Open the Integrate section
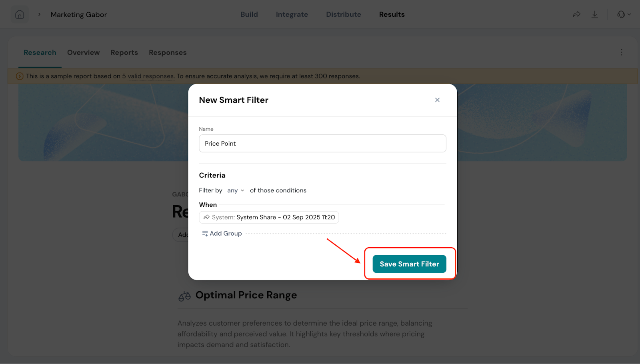The height and width of the screenshot is (364, 640). coord(292,14)
